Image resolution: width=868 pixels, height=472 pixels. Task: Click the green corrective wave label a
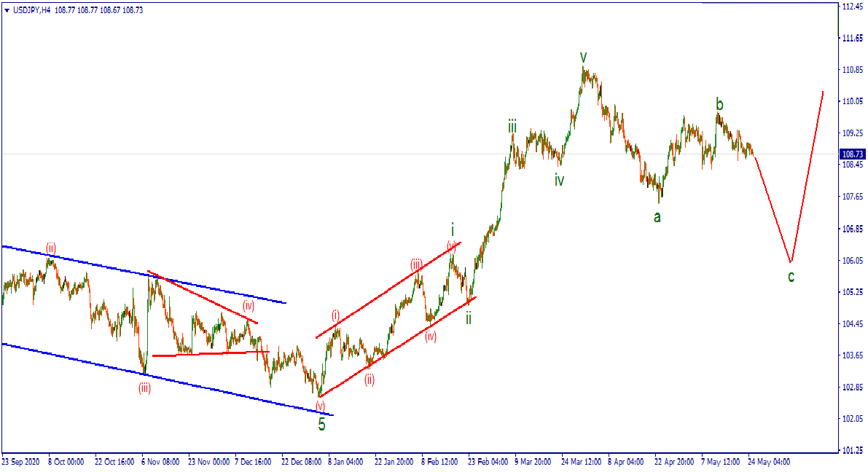click(x=657, y=216)
